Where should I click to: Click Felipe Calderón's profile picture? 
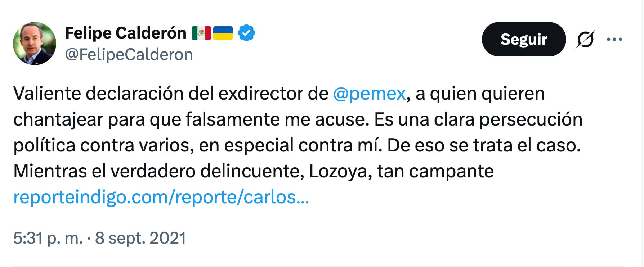(33, 40)
